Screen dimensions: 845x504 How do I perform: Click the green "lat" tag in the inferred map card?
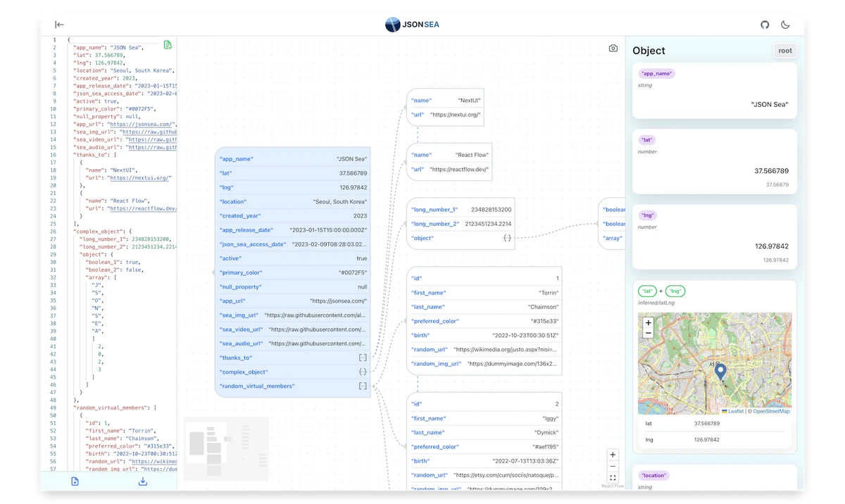pos(647,291)
